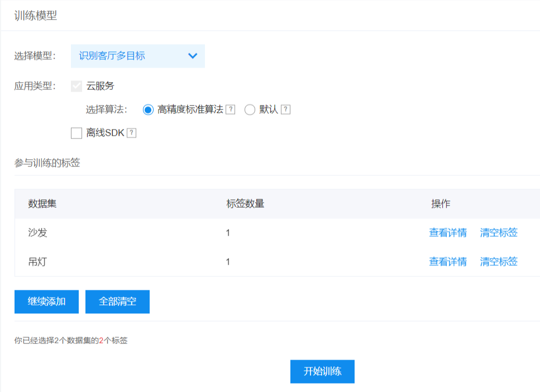
Task: Toggle the 云服务 checkbox
Action: (x=77, y=86)
